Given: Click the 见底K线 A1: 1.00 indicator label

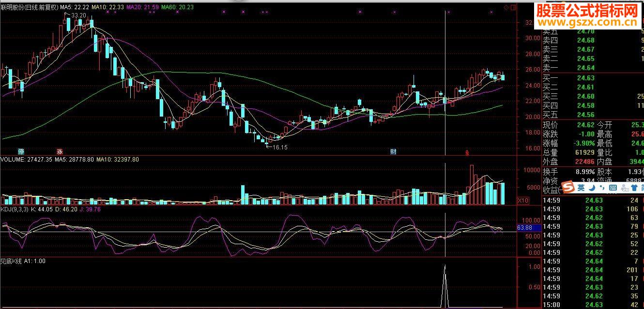Looking at the screenshot, I should [23, 261].
